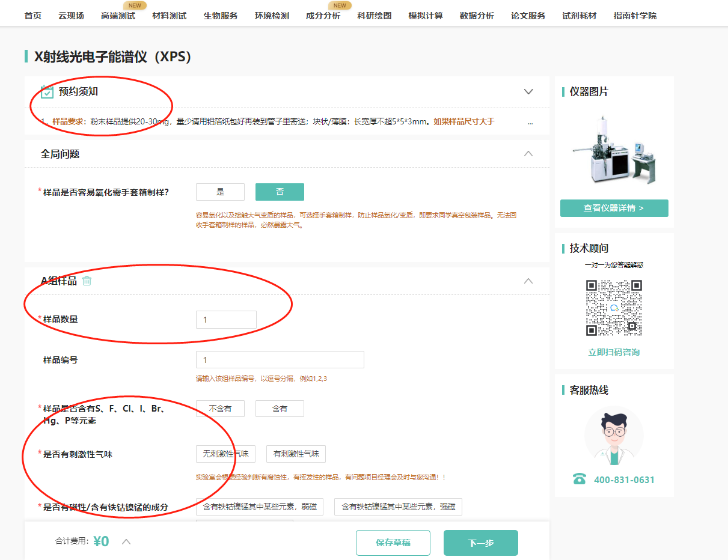Click the QR code under 技术顾问
728x560 pixels.
613,307
